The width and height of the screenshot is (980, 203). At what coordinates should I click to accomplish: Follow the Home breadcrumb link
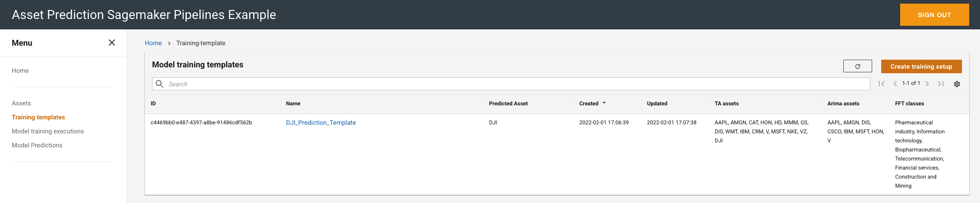[x=153, y=43]
